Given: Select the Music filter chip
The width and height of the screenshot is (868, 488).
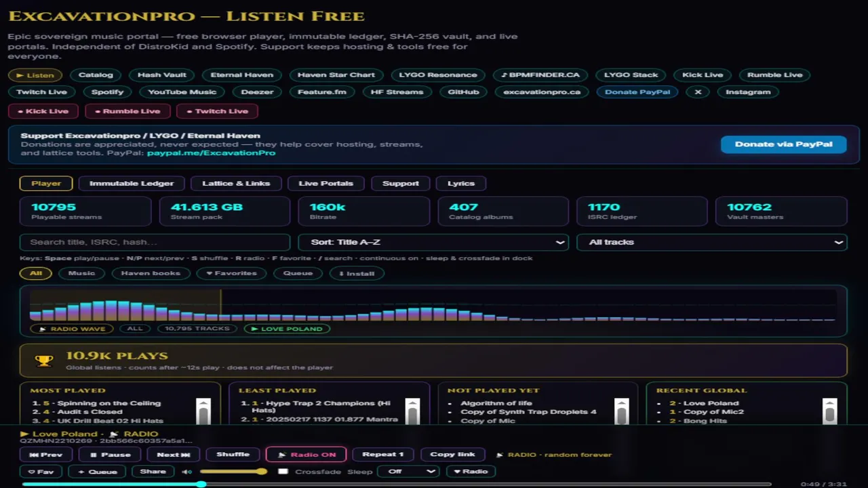Looking at the screenshot, I should [81, 273].
